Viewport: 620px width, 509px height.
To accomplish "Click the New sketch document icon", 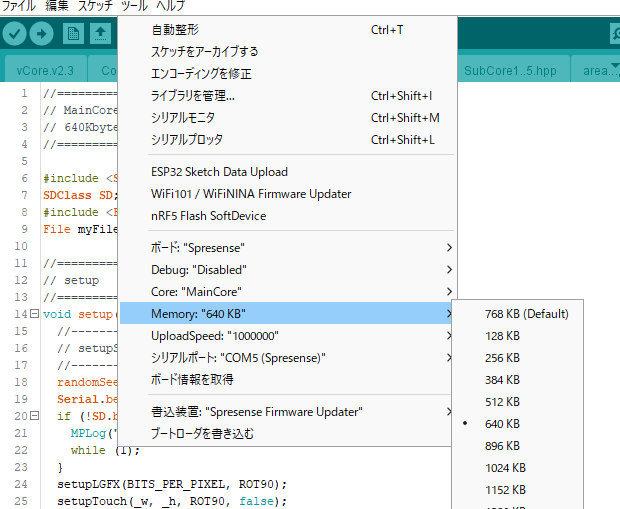I will click(x=73, y=34).
